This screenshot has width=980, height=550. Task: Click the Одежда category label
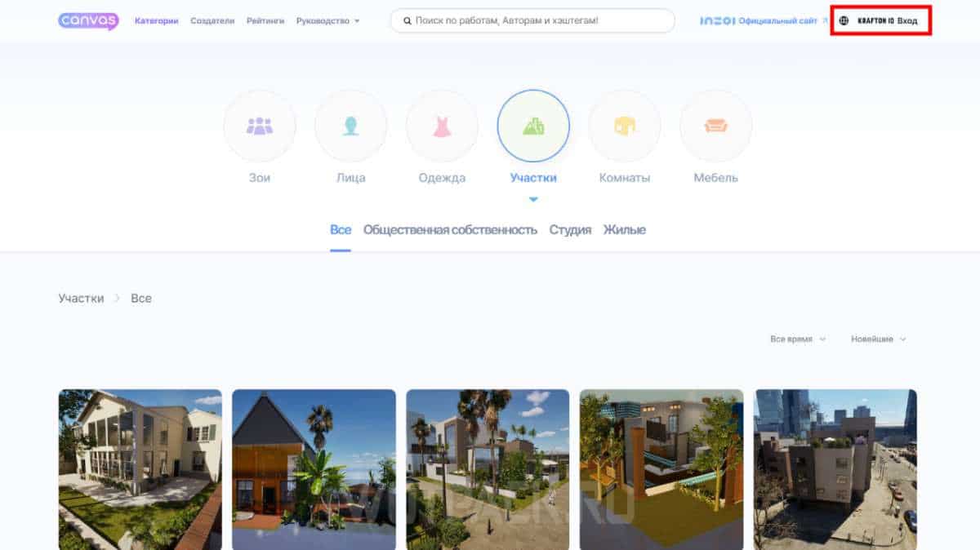coord(442,178)
